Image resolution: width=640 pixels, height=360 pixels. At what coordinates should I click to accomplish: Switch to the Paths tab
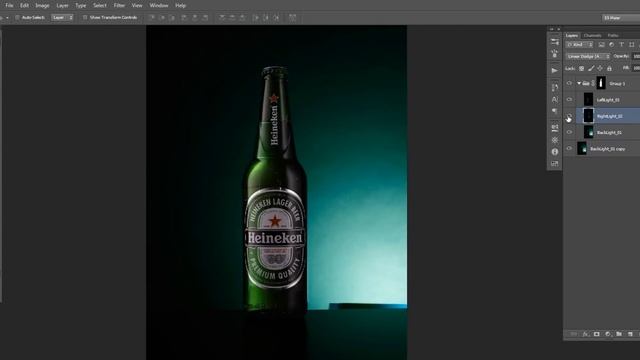(613, 36)
